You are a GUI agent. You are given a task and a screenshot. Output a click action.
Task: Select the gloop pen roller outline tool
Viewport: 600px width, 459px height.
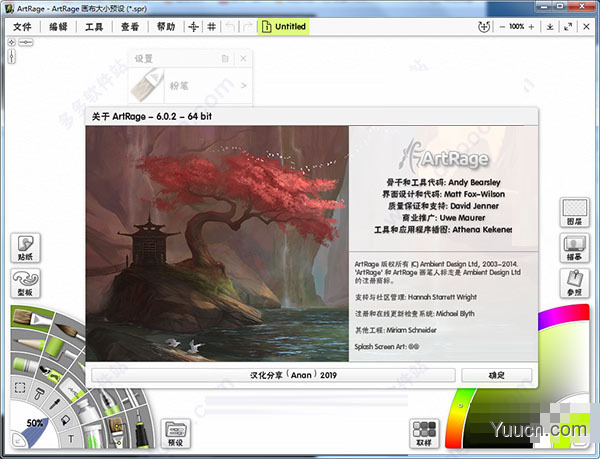pyautogui.click(x=40, y=394)
